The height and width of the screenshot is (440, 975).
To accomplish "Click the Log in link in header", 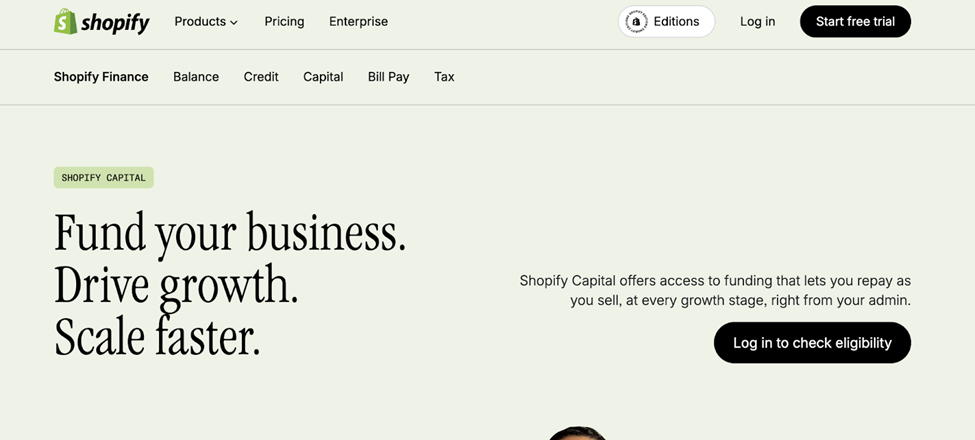I will pos(757,21).
